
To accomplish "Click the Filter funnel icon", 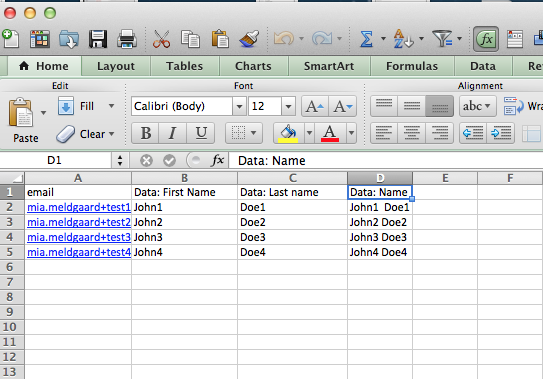I will point(442,38).
